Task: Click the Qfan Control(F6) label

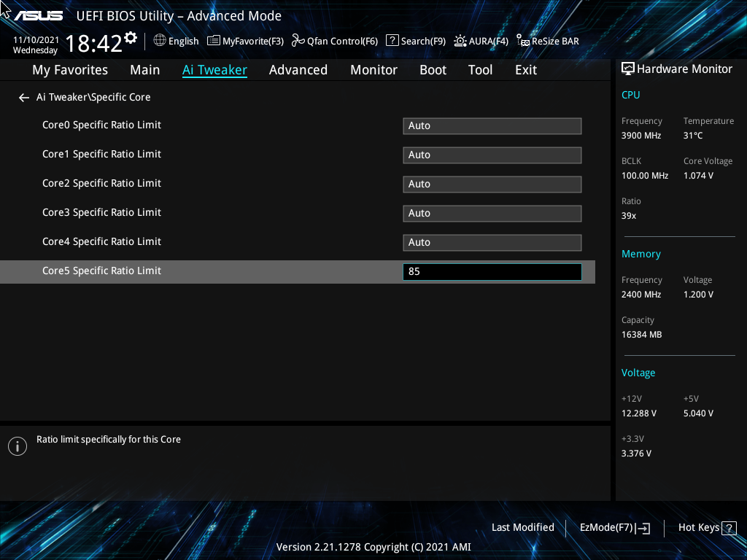Action: (x=342, y=42)
